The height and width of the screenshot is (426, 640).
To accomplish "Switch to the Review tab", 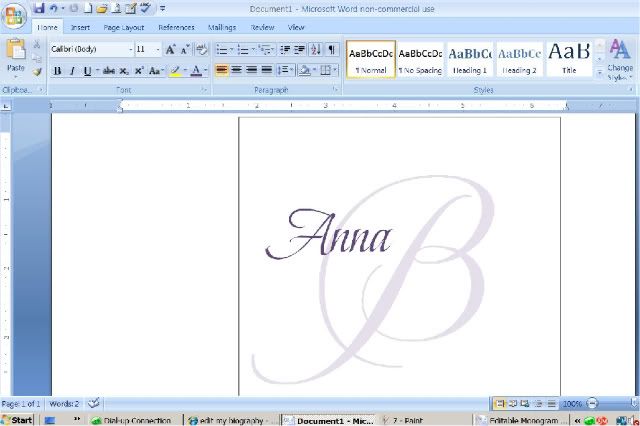I will (262, 28).
